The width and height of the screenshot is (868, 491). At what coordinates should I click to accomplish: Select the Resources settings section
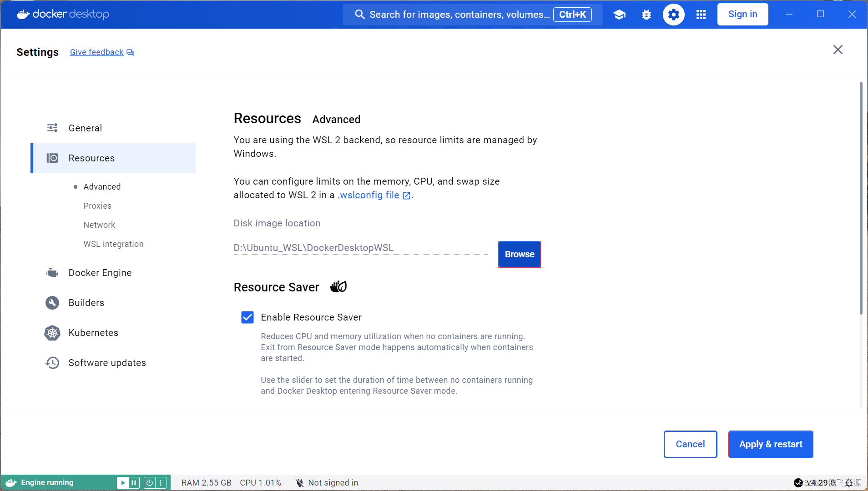[113, 158]
